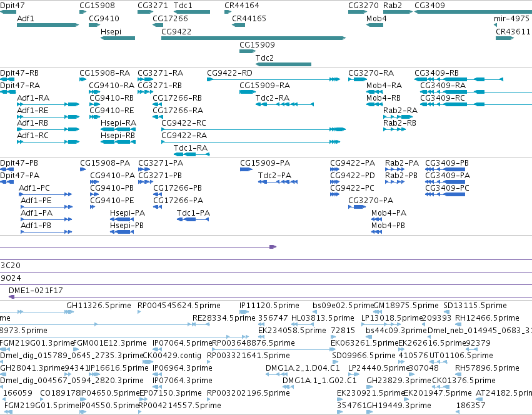
Task: Click the Tdc1-PA protein label
Action: click(193, 213)
